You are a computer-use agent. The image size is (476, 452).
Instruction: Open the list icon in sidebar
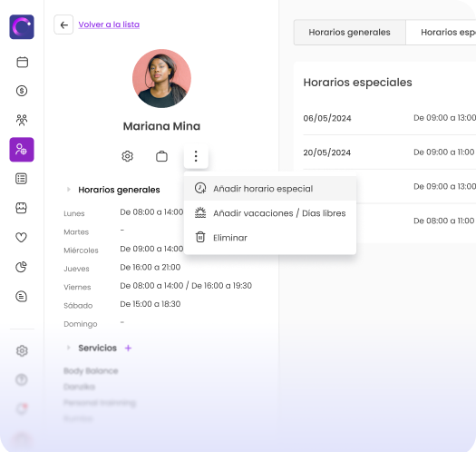pyautogui.click(x=21, y=179)
